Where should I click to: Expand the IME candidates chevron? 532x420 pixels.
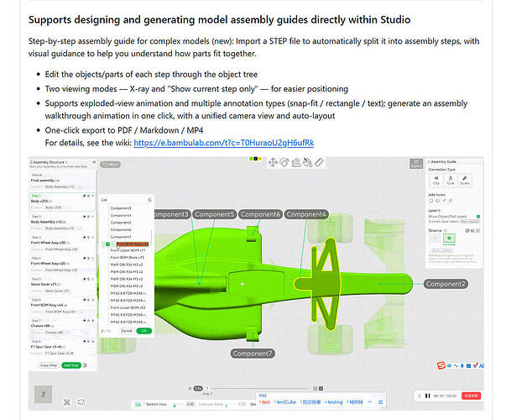point(370,402)
